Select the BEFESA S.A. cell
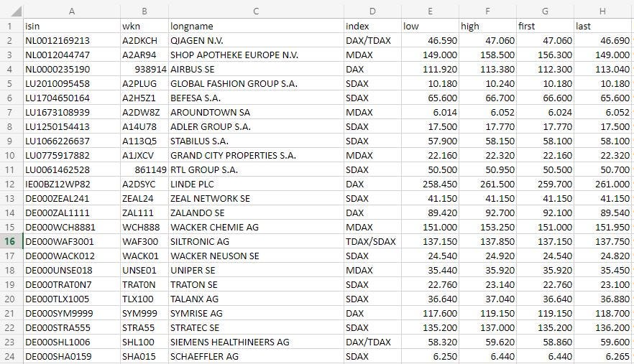 click(x=256, y=98)
